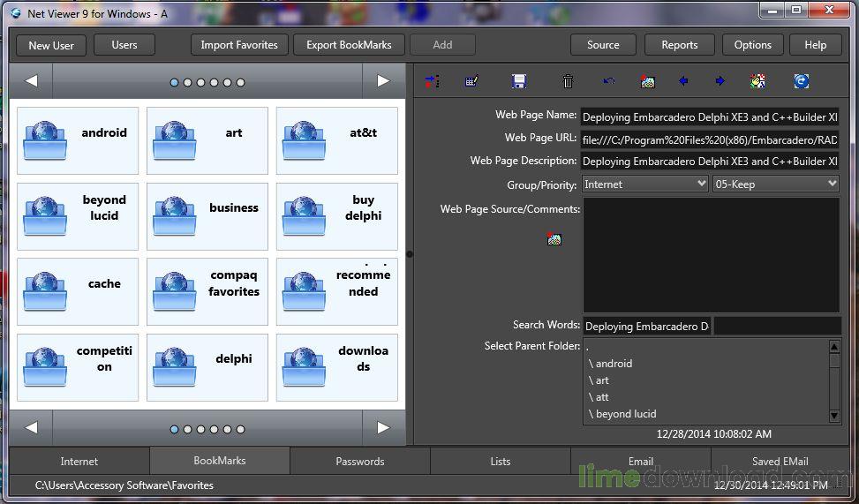Click the Import Favorites button
Image resolution: width=859 pixels, height=504 pixels.
point(239,45)
